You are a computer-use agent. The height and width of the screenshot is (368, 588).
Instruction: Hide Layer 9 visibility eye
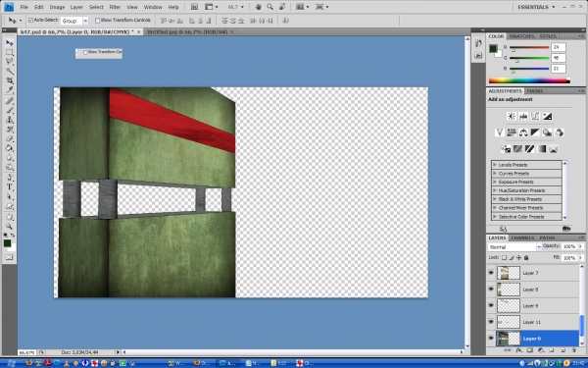(491, 305)
